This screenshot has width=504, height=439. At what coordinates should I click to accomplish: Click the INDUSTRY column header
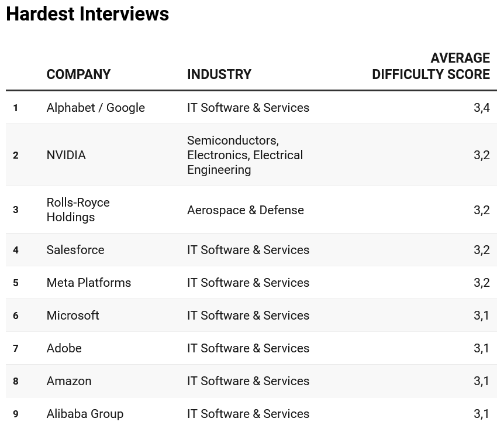coord(219,74)
